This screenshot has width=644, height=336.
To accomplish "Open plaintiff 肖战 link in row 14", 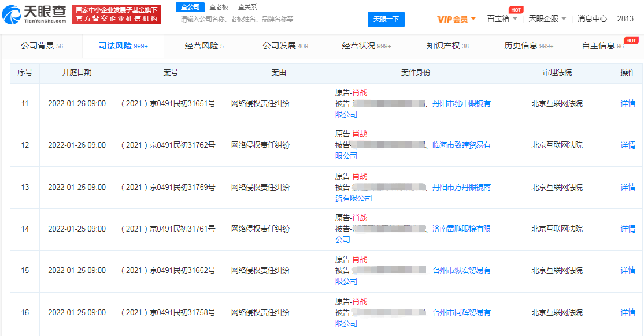I will [360, 218].
